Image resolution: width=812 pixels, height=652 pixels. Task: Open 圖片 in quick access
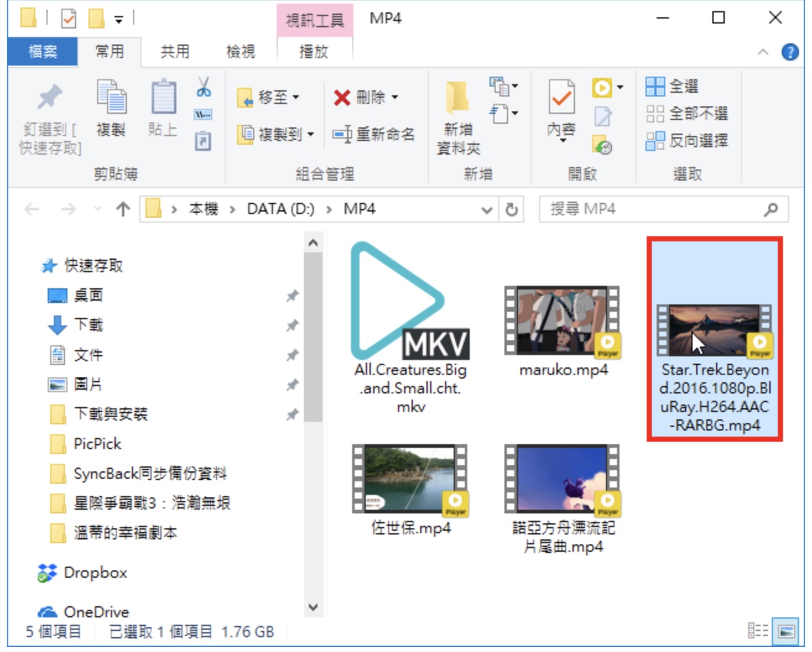[89, 384]
